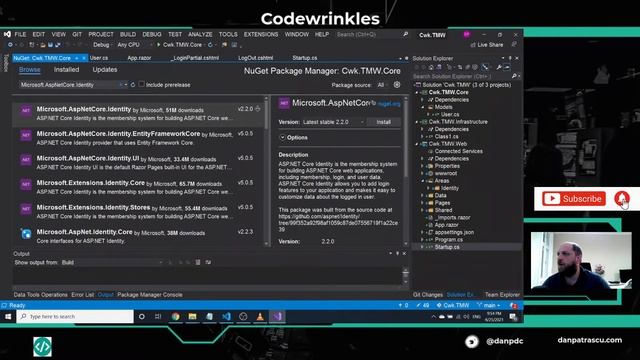Click the refresh icon beside the NuGet search box

click(x=133, y=85)
